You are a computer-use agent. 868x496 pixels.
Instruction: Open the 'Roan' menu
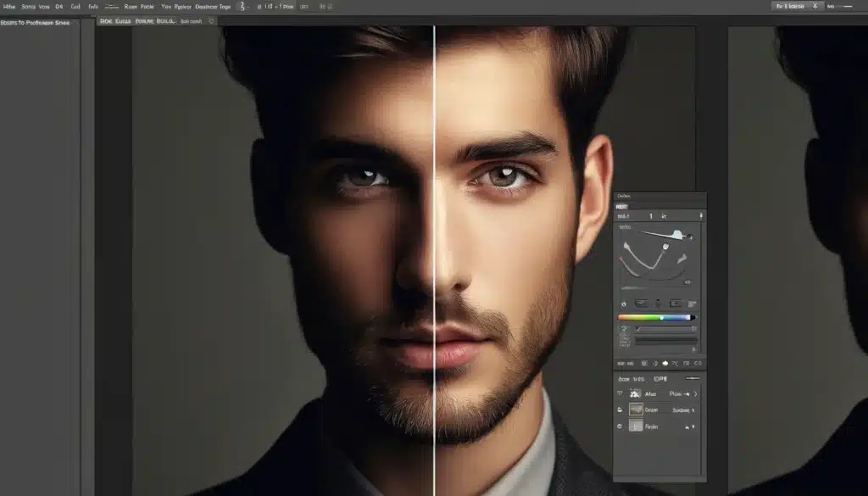pos(131,7)
